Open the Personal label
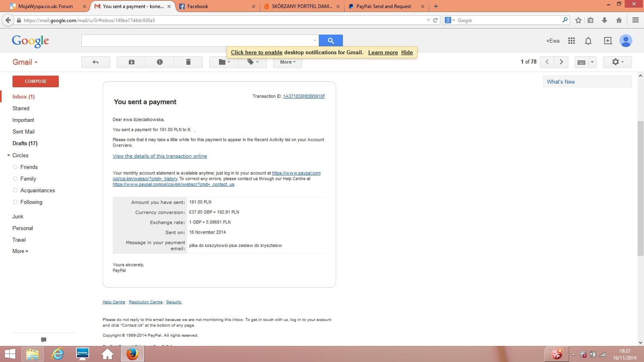This screenshot has height=362, width=644. tap(23, 228)
